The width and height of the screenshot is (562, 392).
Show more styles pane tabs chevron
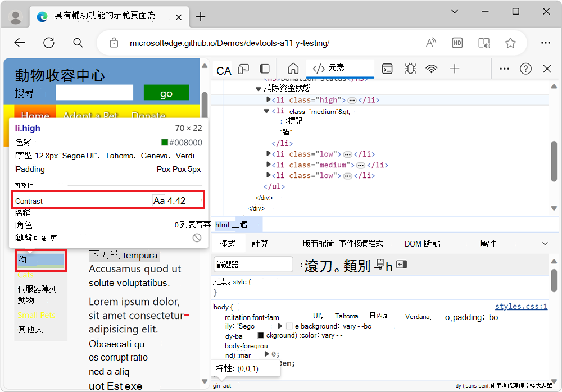tap(545, 244)
